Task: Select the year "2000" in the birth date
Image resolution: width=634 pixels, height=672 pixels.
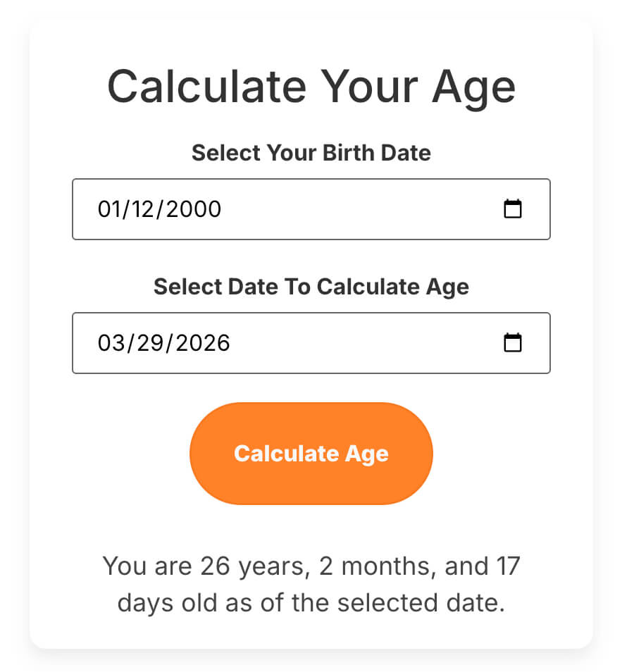Action: (x=193, y=209)
